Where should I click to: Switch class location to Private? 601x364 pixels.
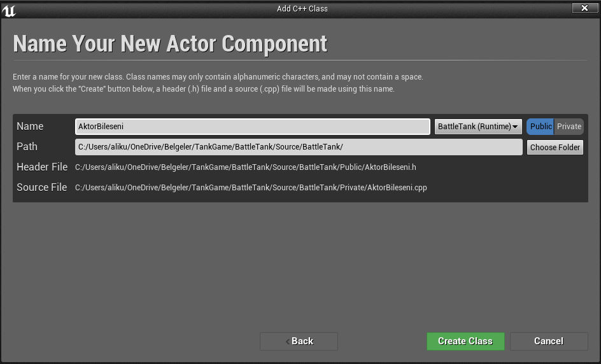click(x=569, y=127)
